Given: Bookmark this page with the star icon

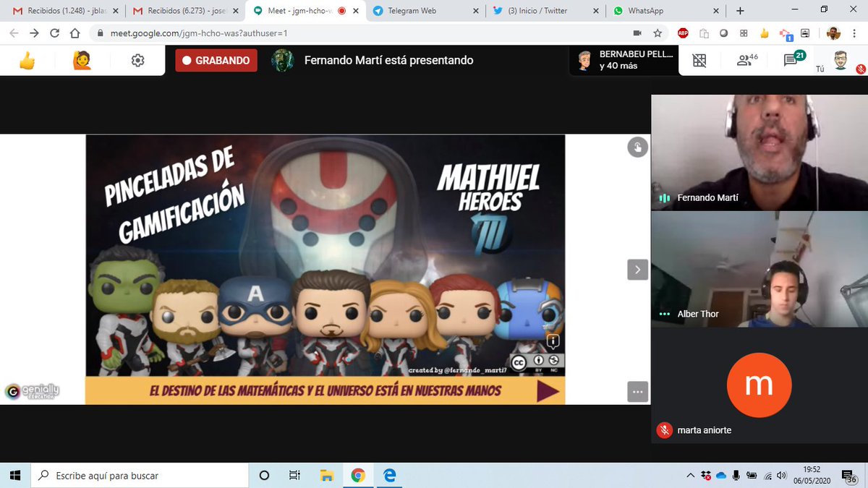Looking at the screenshot, I should click(657, 33).
